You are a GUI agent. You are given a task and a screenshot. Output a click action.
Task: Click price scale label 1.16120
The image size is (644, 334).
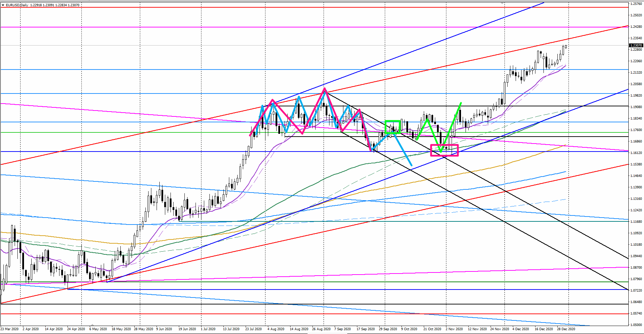636,153
